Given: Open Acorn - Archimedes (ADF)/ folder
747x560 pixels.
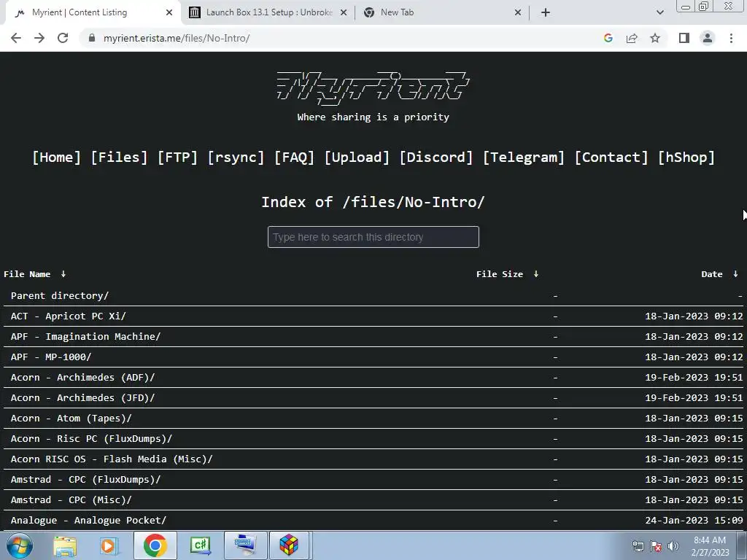Looking at the screenshot, I should (x=83, y=378).
